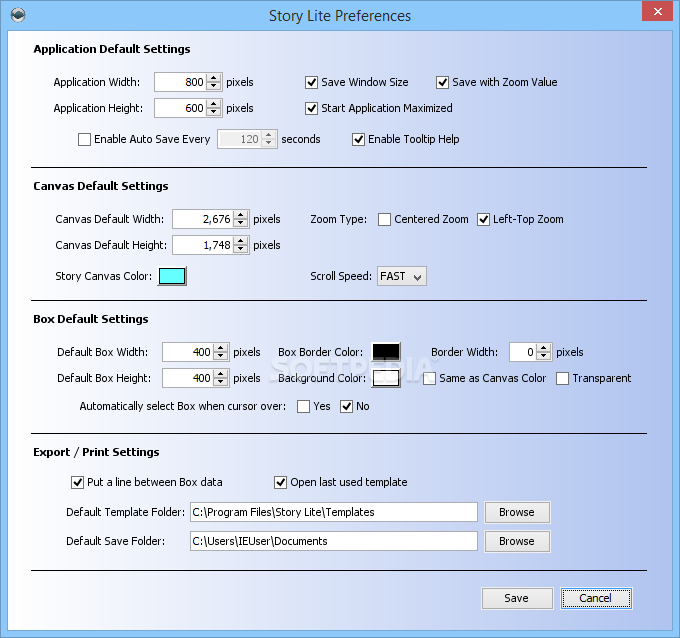Browse for Default Save Folder
The width and height of the screenshot is (680, 638).
tap(517, 541)
